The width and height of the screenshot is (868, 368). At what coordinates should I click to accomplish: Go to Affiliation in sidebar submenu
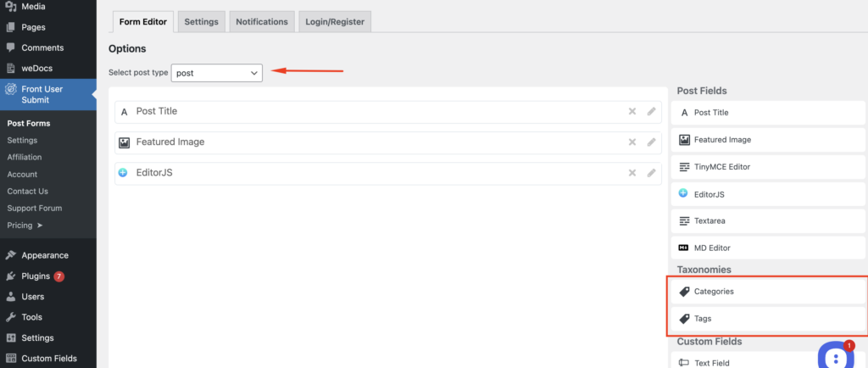(25, 158)
